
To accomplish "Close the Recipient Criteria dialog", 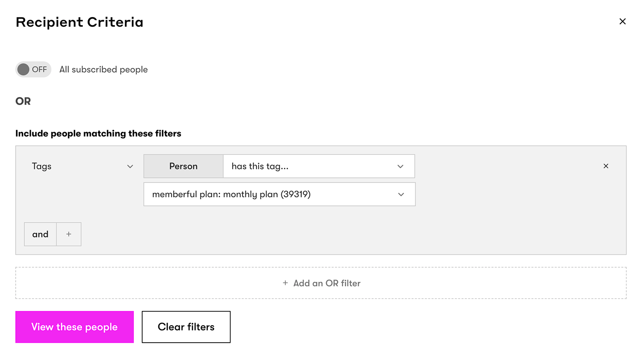I will [622, 21].
